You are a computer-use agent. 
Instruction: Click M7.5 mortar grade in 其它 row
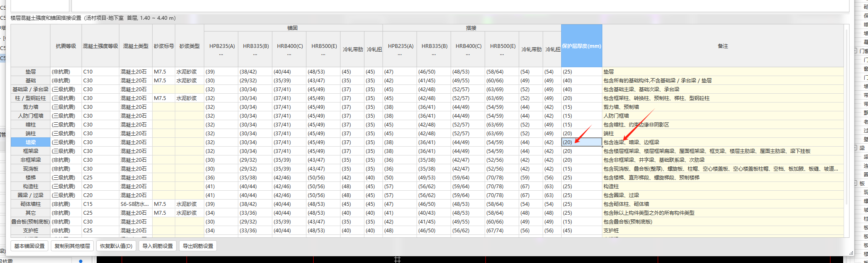click(x=164, y=213)
